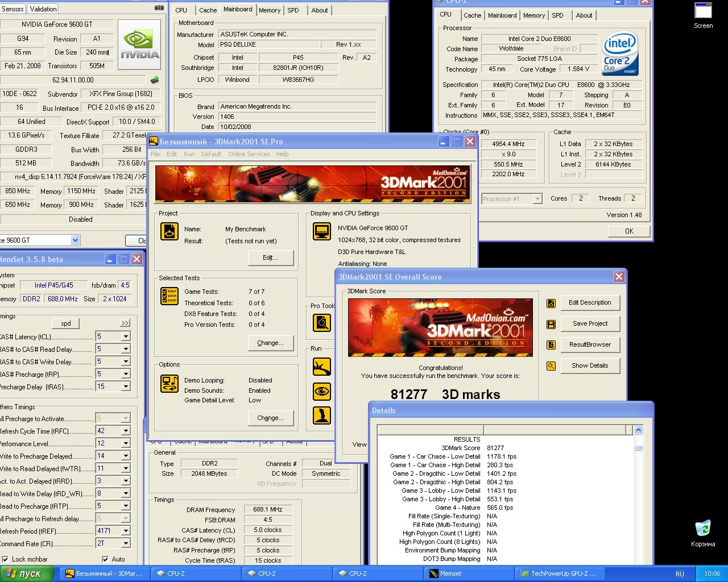Open the GPU-Z graphics card selector dropdown
Screen dimensions: 728x582
pos(75,240)
